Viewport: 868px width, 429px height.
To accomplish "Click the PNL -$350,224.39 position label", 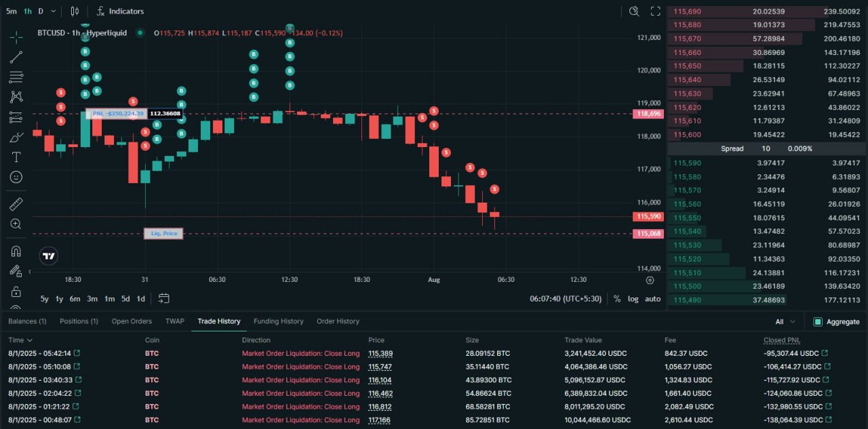I will tap(117, 114).
